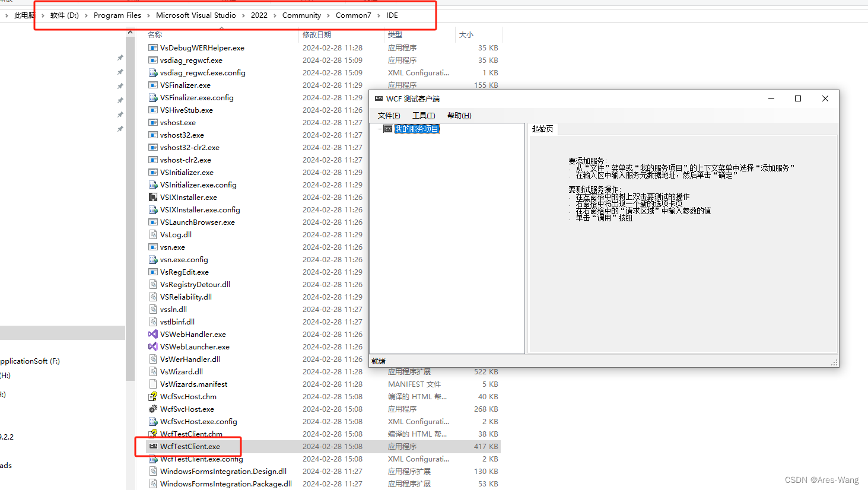Click the VsRegEdit.exe file icon
Viewport: 868px width, 490px height.
coord(153,272)
